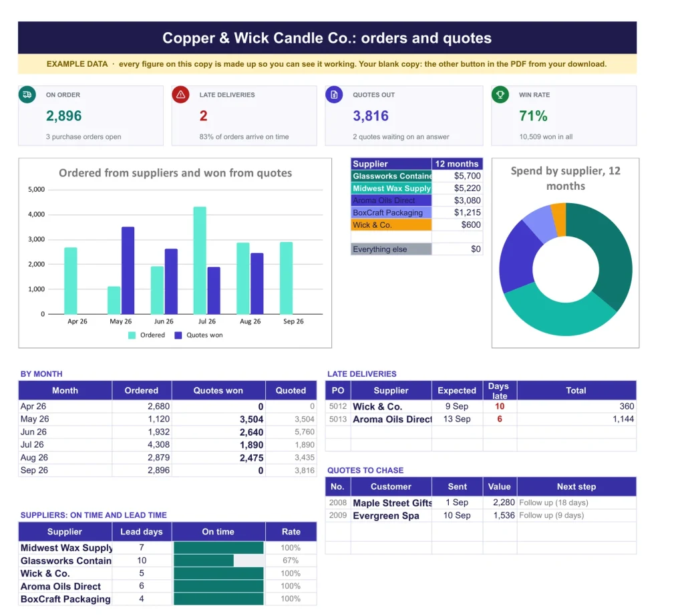This screenshot has height=616, width=684.
Task: Select the 67% on-time rate cell
Action: (x=291, y=560)
